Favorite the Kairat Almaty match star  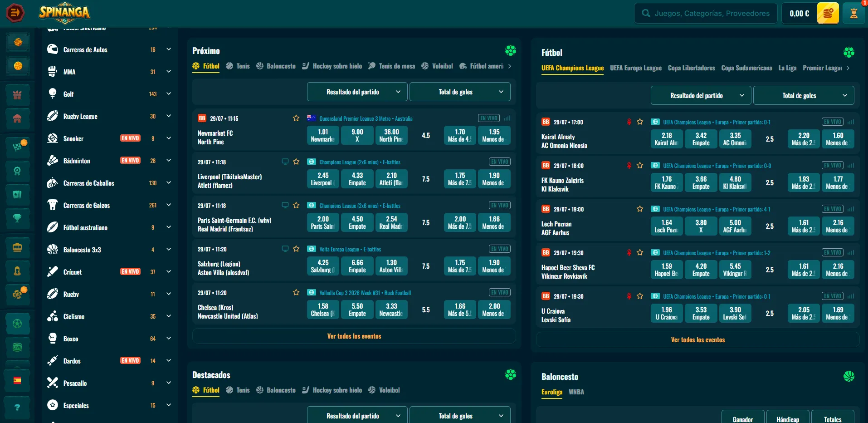coord(640,122)
